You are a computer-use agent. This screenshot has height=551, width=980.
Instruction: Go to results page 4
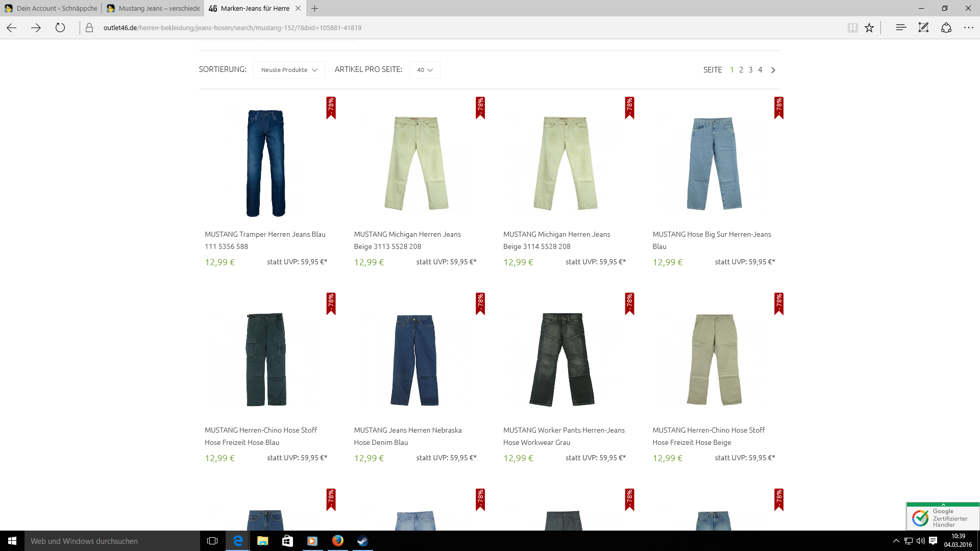pos(760,70)
